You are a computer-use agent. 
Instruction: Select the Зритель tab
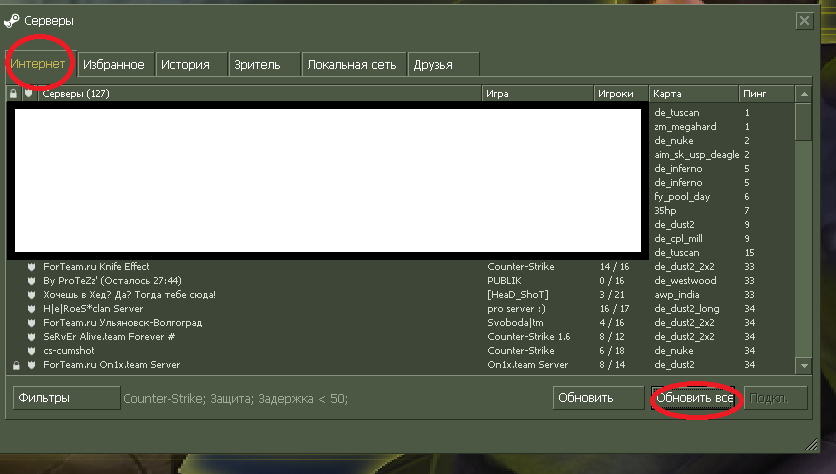point(264,65)
